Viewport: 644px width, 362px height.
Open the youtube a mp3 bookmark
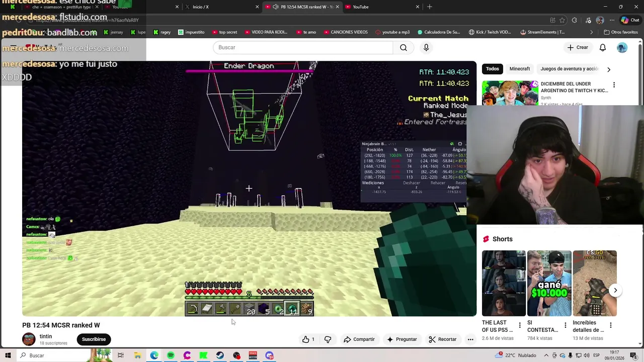(392, 32)
